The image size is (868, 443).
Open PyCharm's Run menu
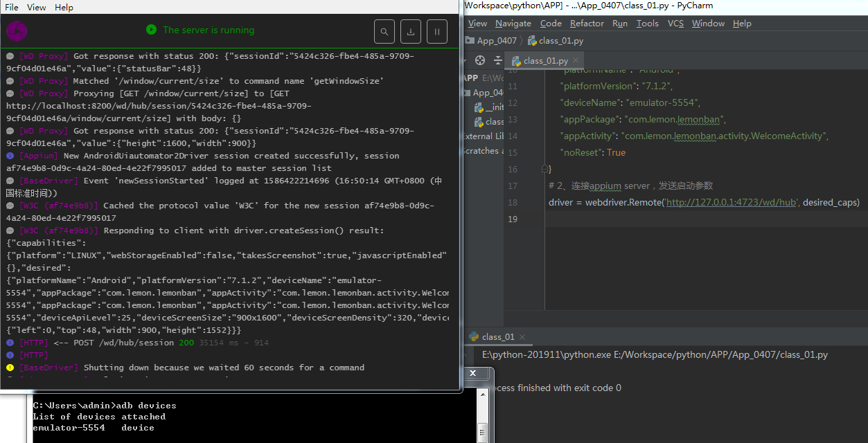tap(620, 23)
